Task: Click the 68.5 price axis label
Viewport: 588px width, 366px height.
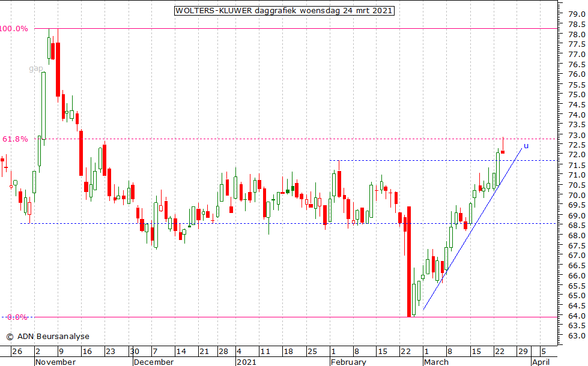Action: pos(577,226)
